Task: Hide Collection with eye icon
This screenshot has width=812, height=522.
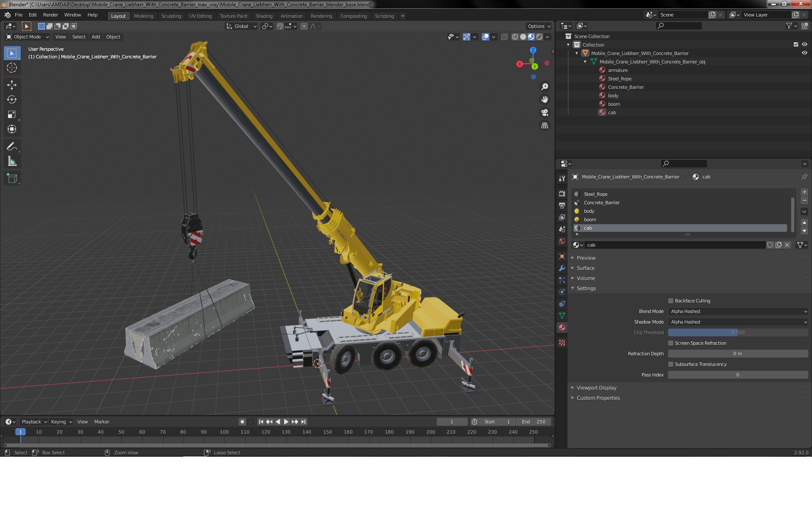Action: (x=804, y=44)
